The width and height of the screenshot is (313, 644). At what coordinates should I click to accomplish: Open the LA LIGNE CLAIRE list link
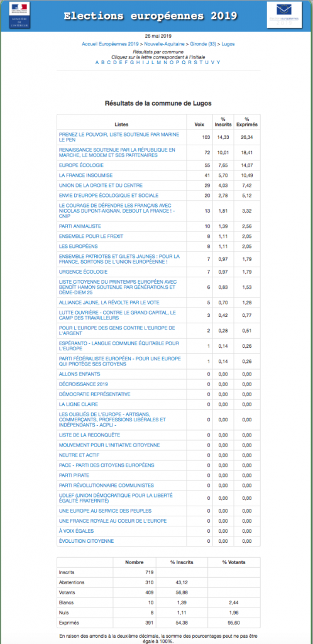coord(79,404)
